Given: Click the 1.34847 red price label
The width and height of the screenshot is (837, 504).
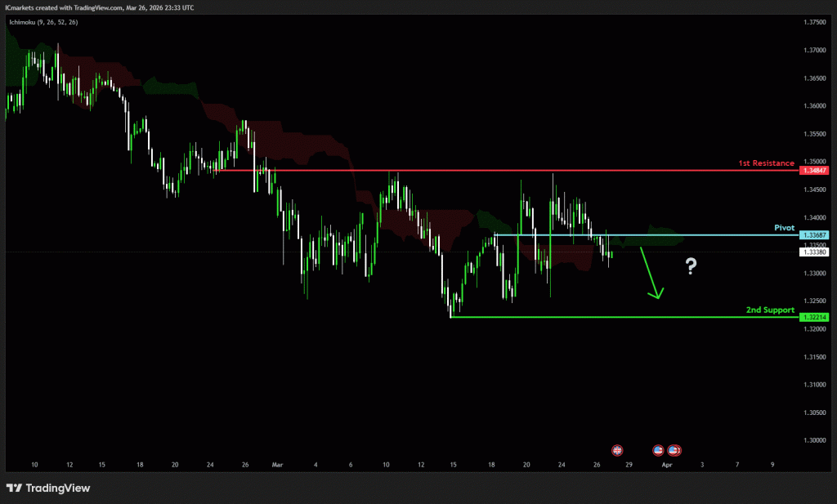Looking at the screenshot, I should click(x=813, y=171).
